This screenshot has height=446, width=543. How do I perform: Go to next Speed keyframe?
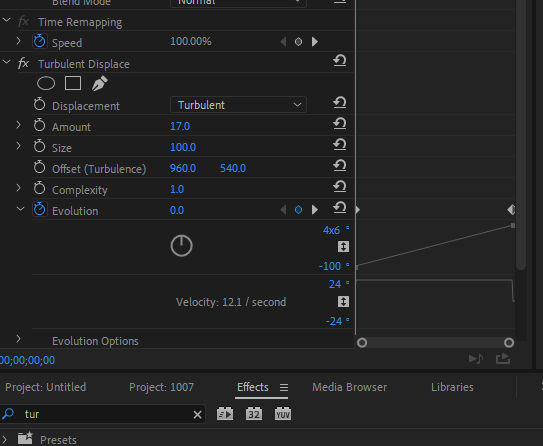pos(314,42)
